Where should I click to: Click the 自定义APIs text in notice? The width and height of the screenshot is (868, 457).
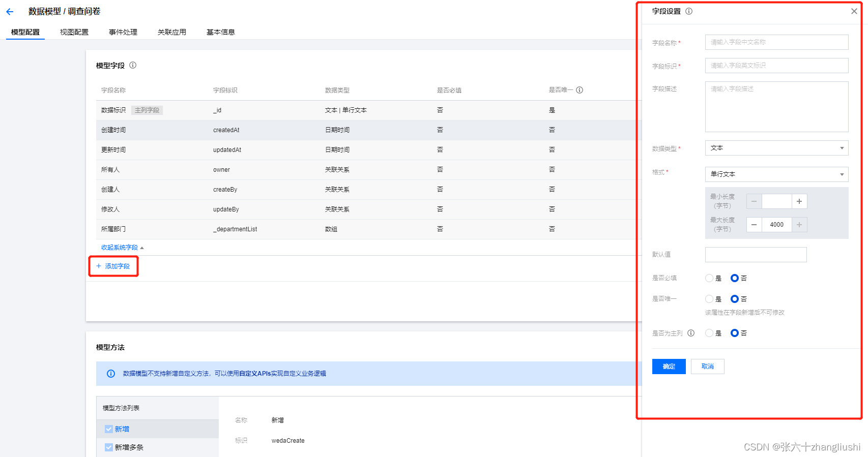click(x=255, y=374)
